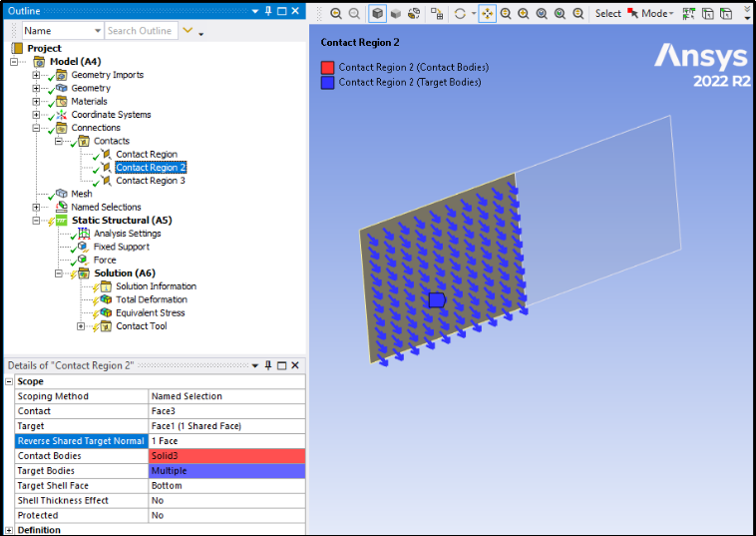The height and width of the screenshot is (536, 756).
Task: Click the Zoom tool icon
Action: pyautogui.click(x=506, y=14)
